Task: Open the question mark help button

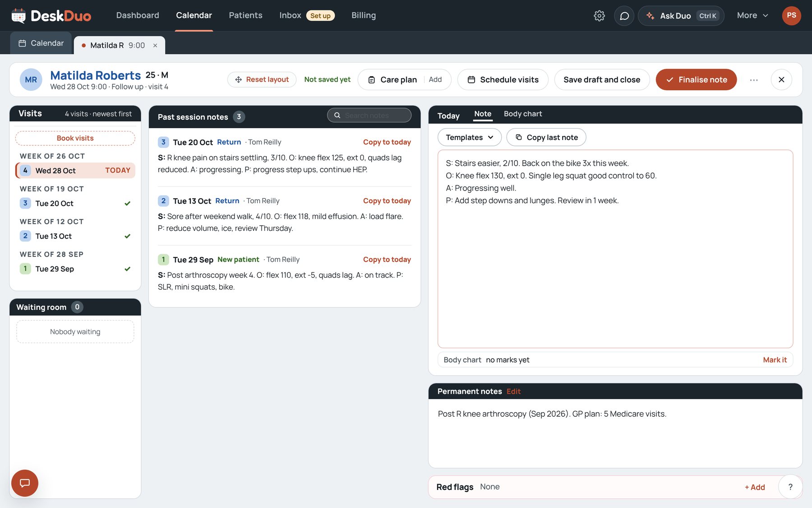Action: pyautogui.click(x=790, y=487)
